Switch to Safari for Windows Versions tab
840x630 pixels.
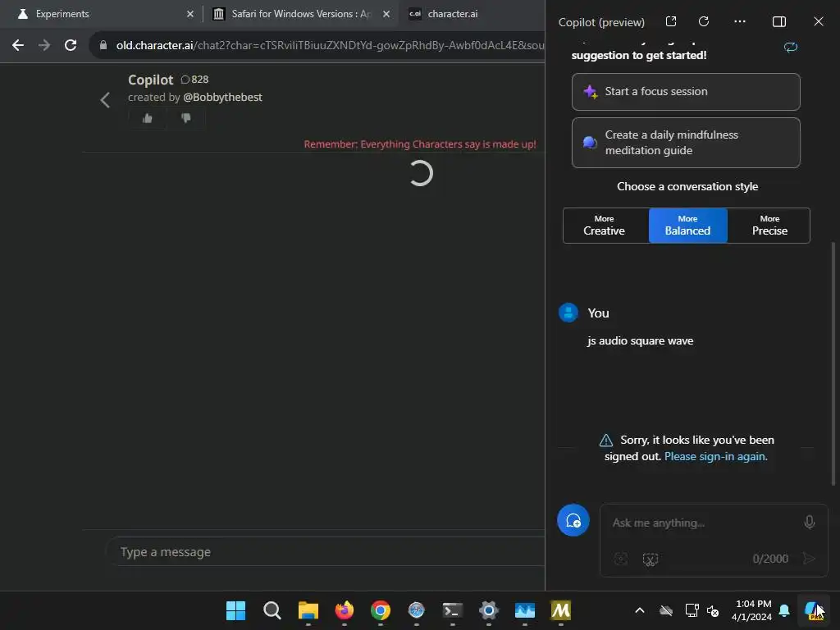pos(301,14)
